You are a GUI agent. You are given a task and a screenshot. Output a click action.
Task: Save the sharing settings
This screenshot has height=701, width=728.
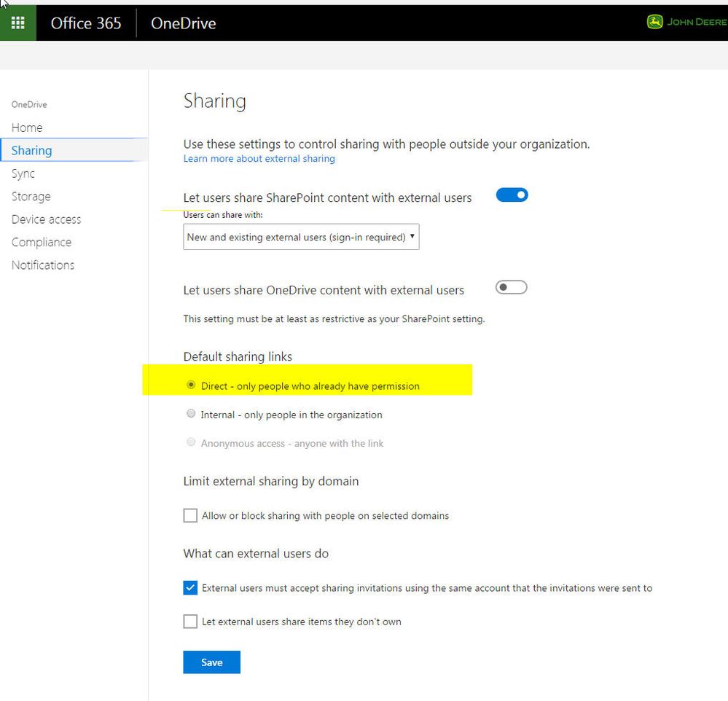[x=212, y=662]
